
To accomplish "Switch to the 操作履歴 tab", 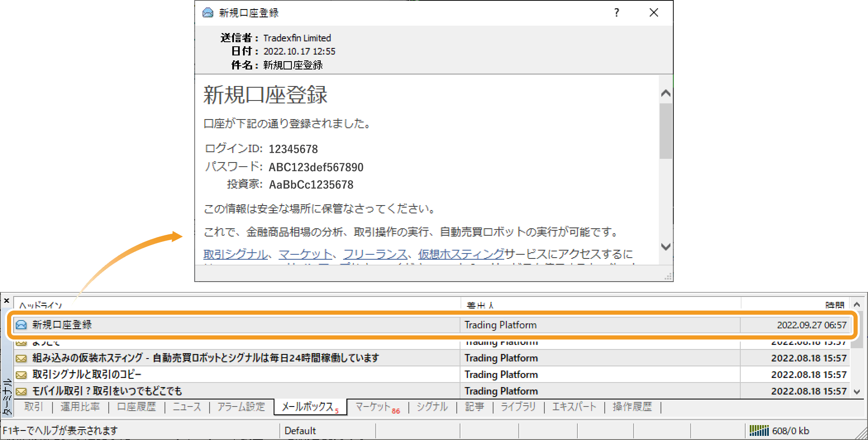I will (x=632, y=407).
